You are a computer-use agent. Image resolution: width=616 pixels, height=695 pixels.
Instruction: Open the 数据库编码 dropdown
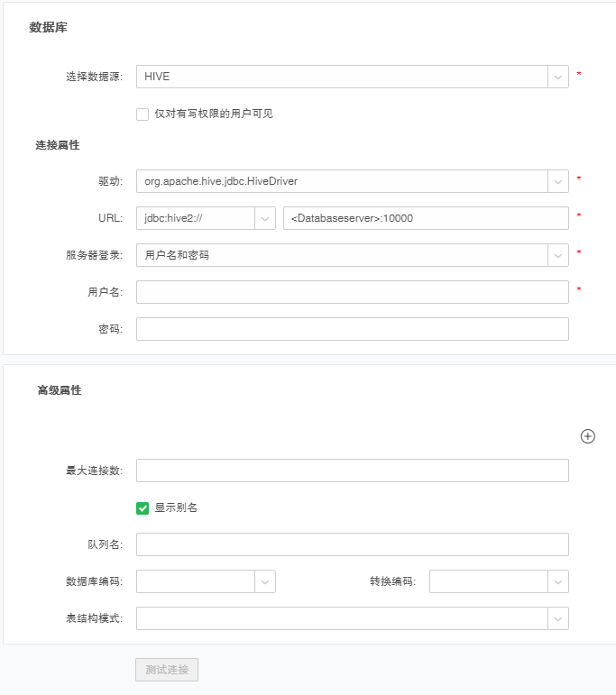click(x=265, y=581)
